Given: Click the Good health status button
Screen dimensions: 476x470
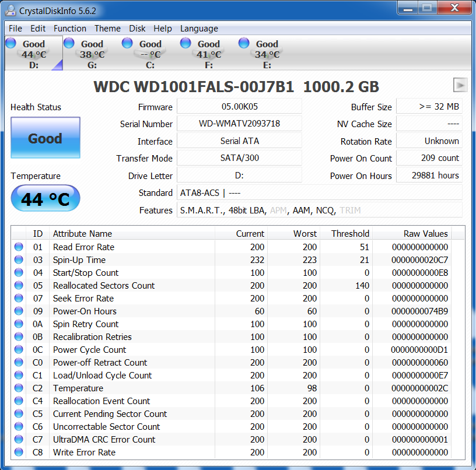Looking at the screenshot, I should point(45,138).
